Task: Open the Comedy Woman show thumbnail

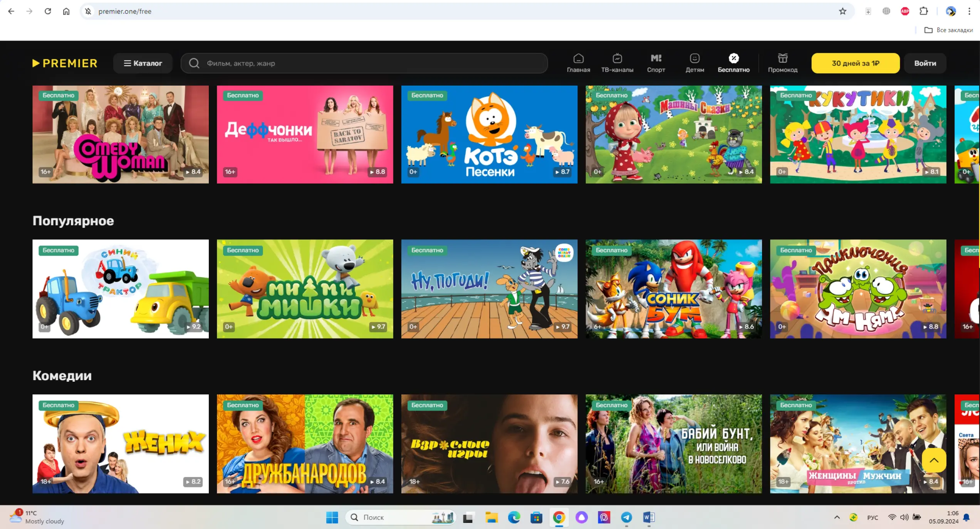Action: (121, 134)
